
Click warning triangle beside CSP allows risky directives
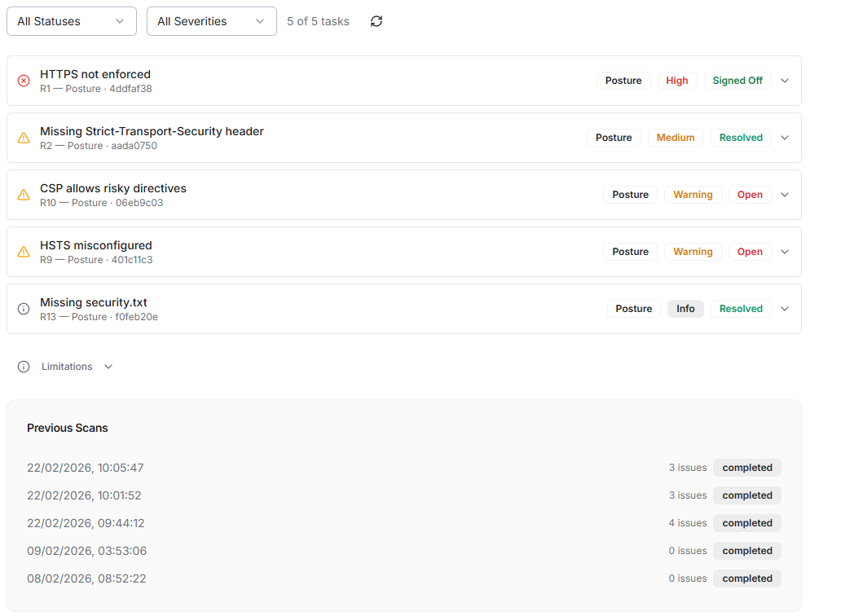[24, 195]
